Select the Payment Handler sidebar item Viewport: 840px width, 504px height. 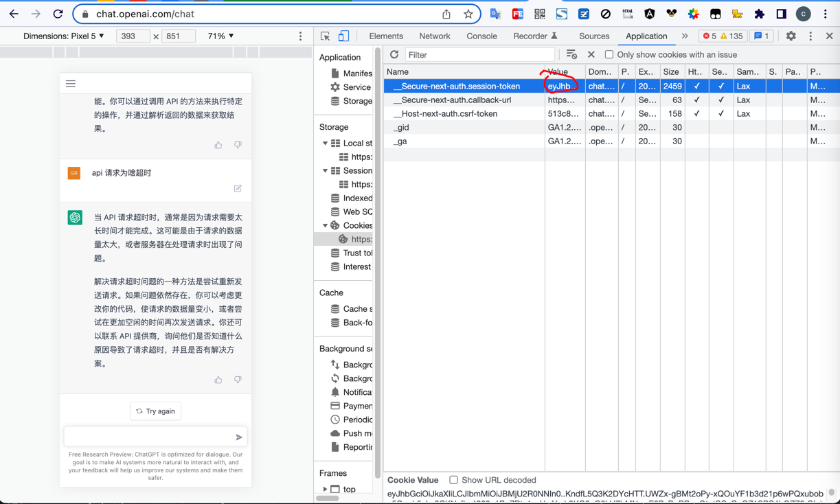click(x=351, y=406)
